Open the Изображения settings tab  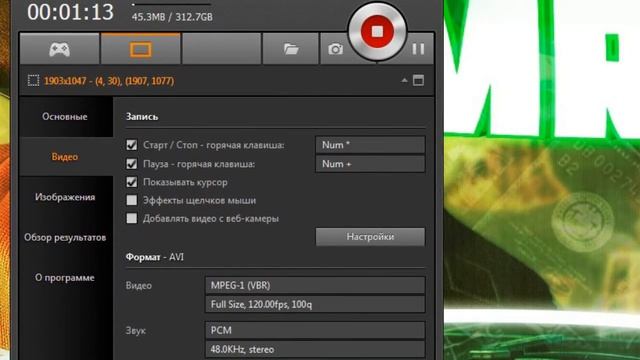pyautogui.click(x=65, y=197)
